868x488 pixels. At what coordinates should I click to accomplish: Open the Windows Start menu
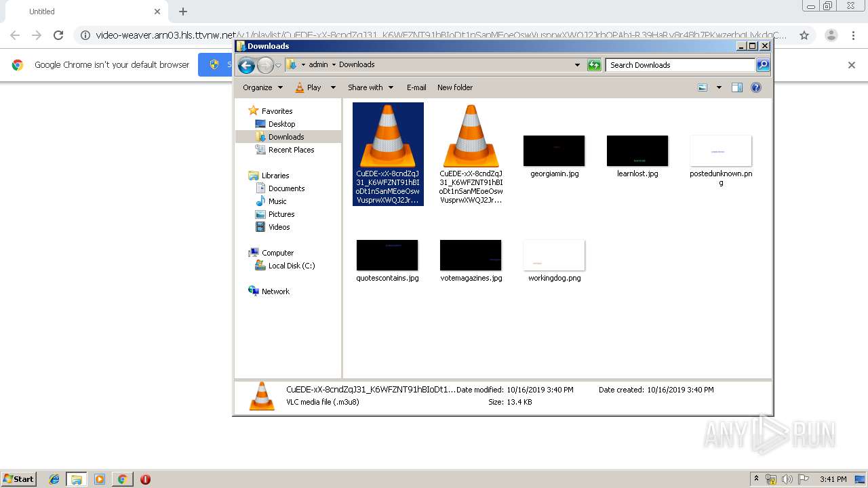coord(18,479)
